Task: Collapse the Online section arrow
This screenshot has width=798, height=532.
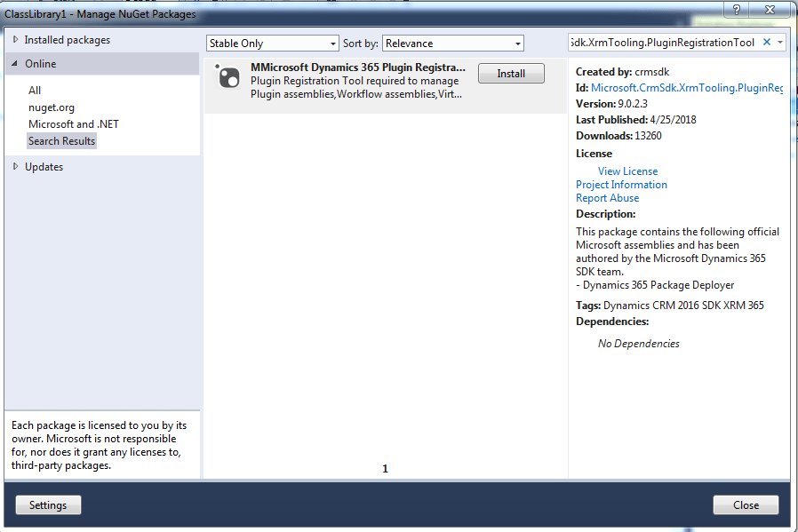Action: coord(14,64)
